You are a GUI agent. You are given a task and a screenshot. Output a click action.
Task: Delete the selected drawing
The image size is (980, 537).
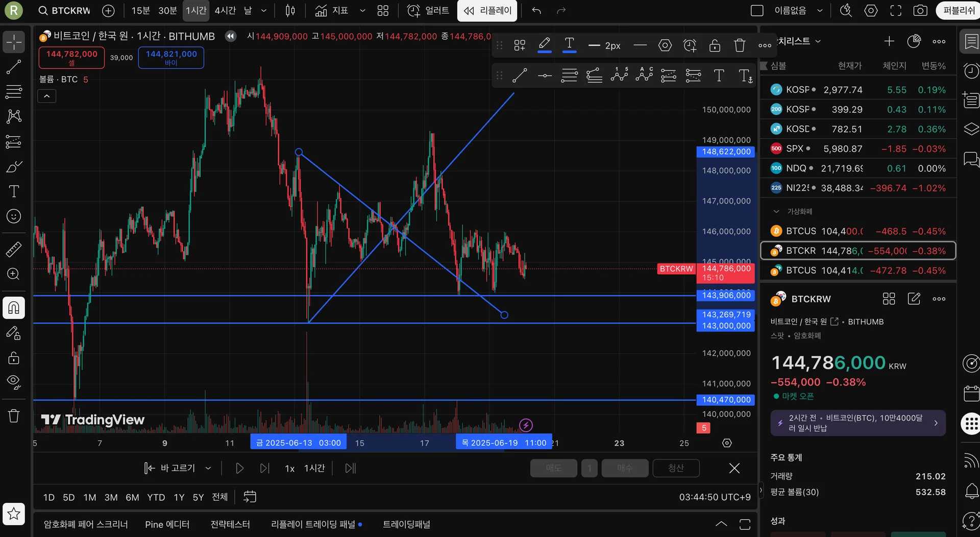(x=740, y=46)
